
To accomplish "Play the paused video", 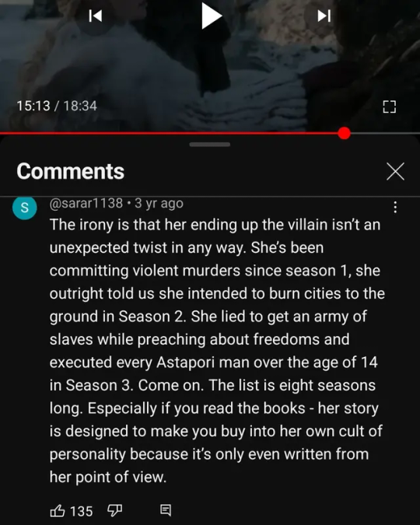I will [x=212, y=16].
